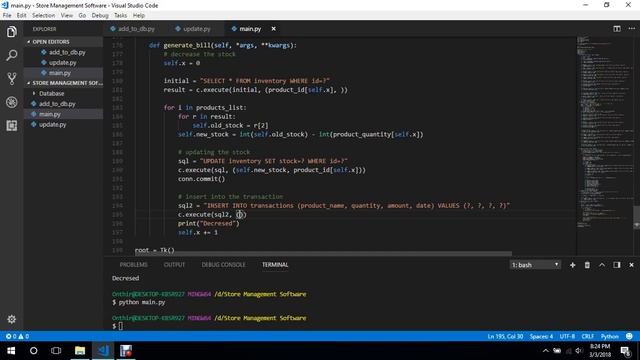Click the feedback smiley in the status bar
This screenshot has height=360, width=640.
point(629,336)
